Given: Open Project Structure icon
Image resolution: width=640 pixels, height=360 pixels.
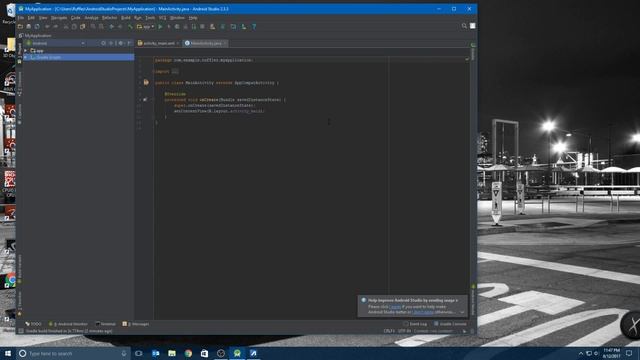Looking at the screenshot, I should [x=233, y=27].
